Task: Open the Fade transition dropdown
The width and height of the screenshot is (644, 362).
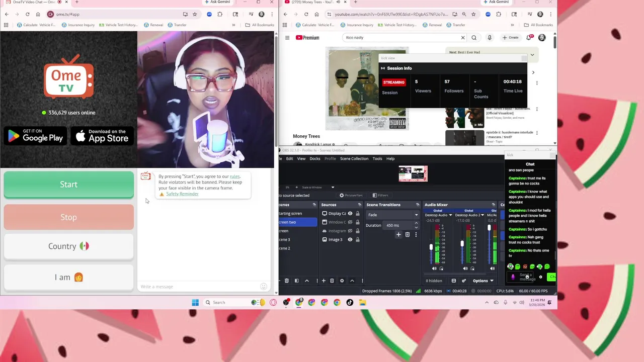Action: pos(393,215)
